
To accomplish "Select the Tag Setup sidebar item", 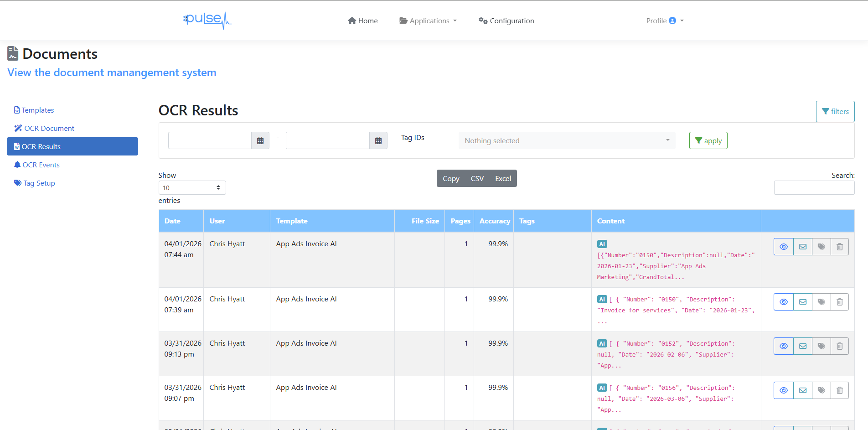I will [x=39, y=183].
